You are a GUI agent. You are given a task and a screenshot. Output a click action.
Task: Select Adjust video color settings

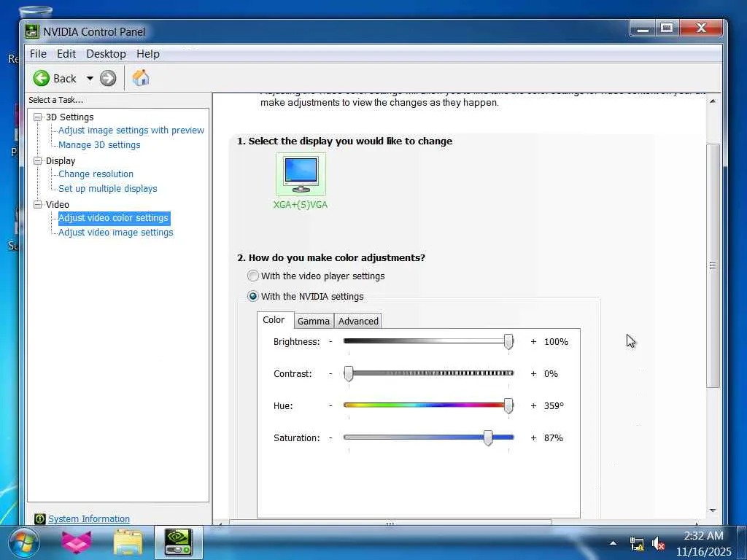coord(113,217)
